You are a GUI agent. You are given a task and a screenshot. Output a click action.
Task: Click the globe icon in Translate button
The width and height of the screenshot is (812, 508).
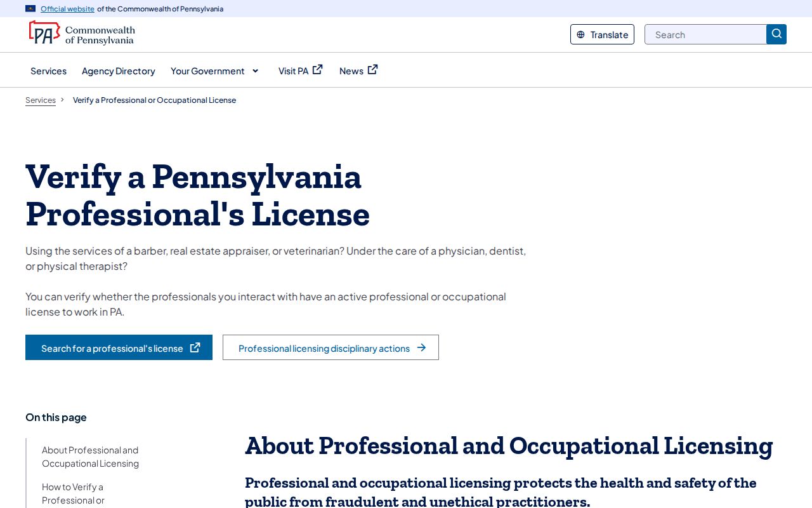pyautogui.click(x=580, y=34)
